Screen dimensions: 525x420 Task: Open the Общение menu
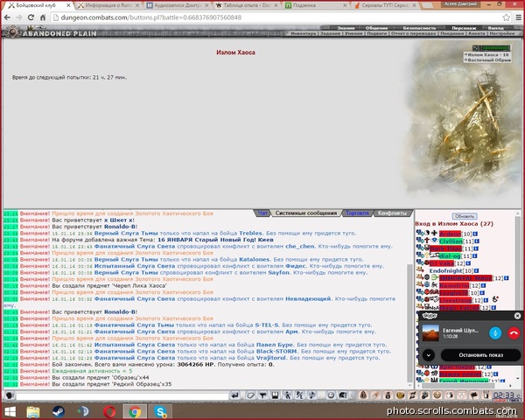[376, 28]
